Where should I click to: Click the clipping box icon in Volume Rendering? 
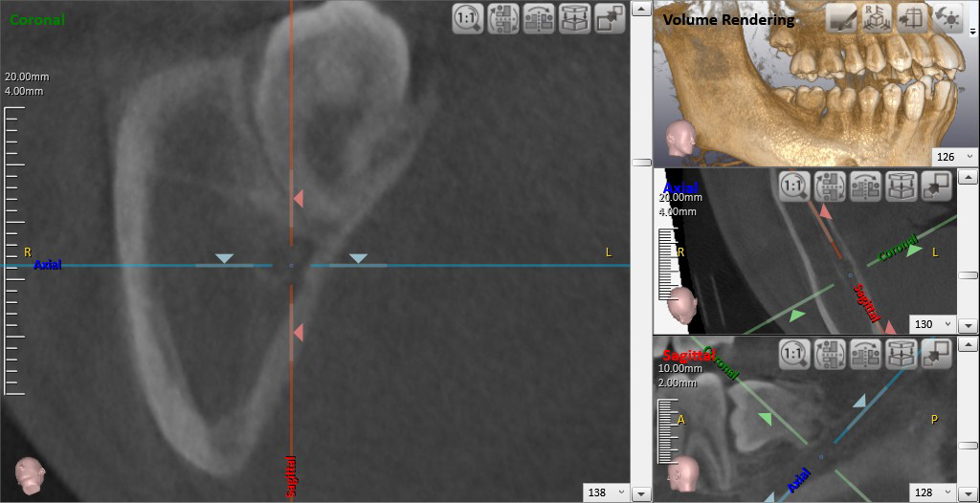pos(912,18)
